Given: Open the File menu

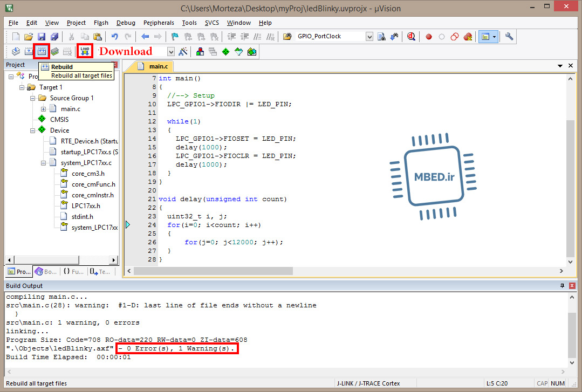Looking at the screenshot, I should [x=13, y=23].
